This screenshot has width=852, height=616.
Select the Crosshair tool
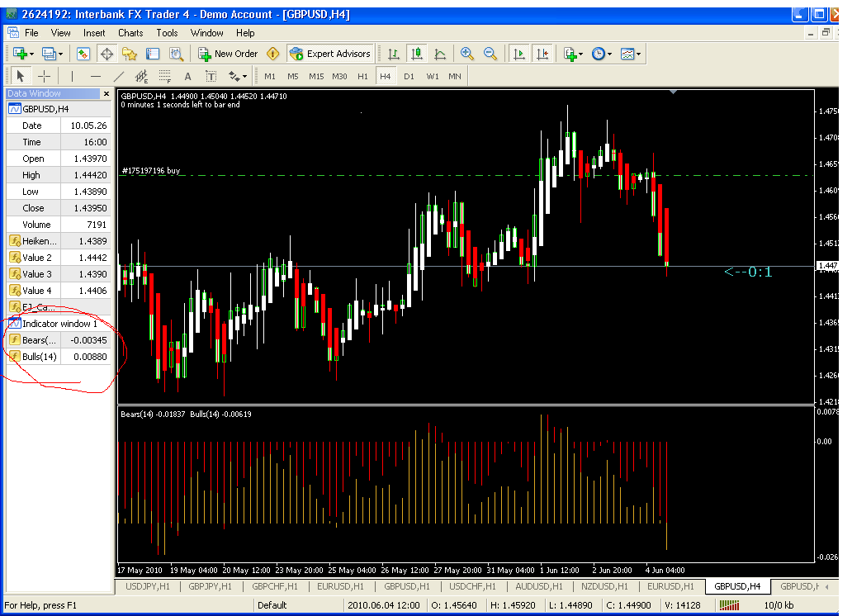pyautogui.click(x=44, y=76)
